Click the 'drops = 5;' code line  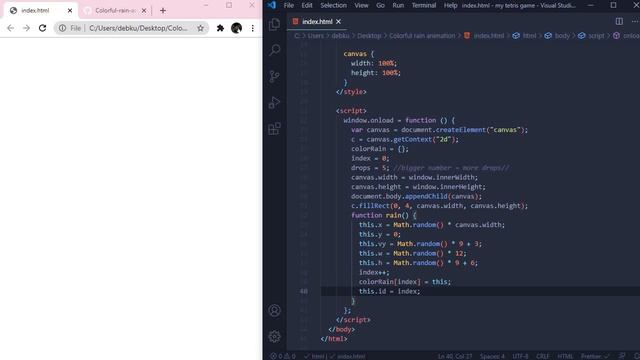370,168
